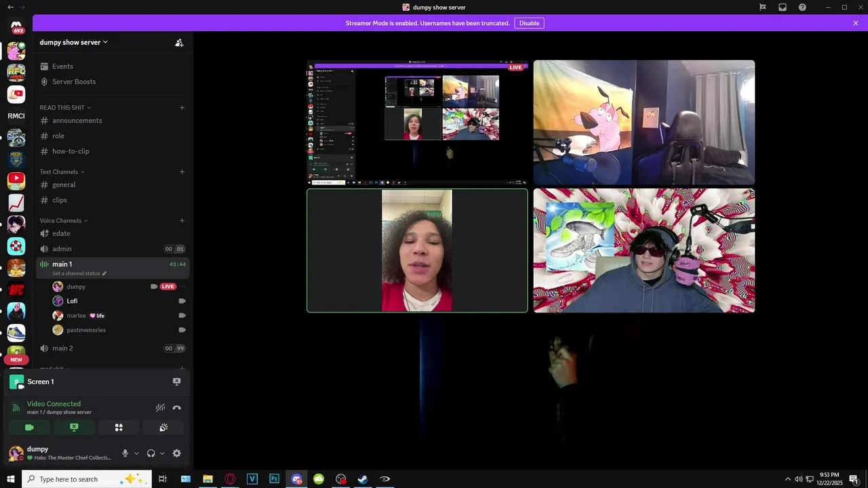Viewport: 868px width, 488px height.
Task: Launch Steam from the taskbar
Action: pyautogui.click(x=363, y=479)
